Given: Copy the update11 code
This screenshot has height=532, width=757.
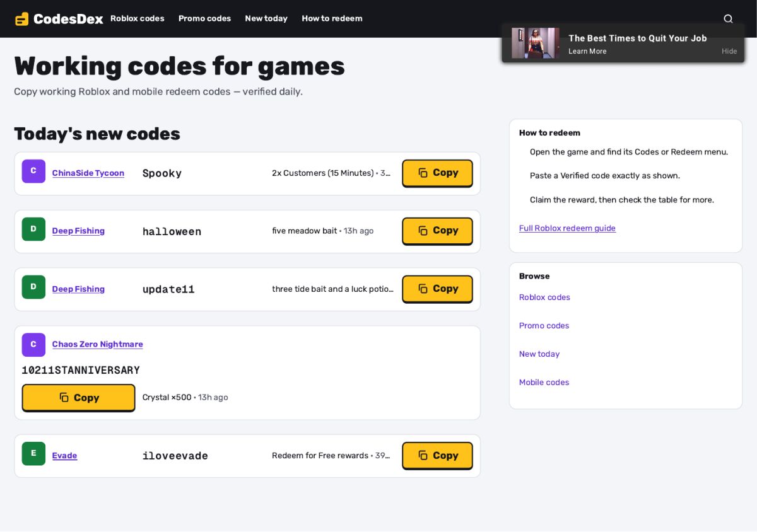Looking at the screenshot, I should pos(437,289).
